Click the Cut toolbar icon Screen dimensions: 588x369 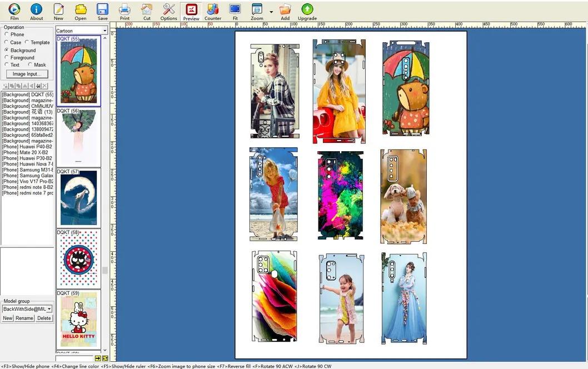click(147, 10)
